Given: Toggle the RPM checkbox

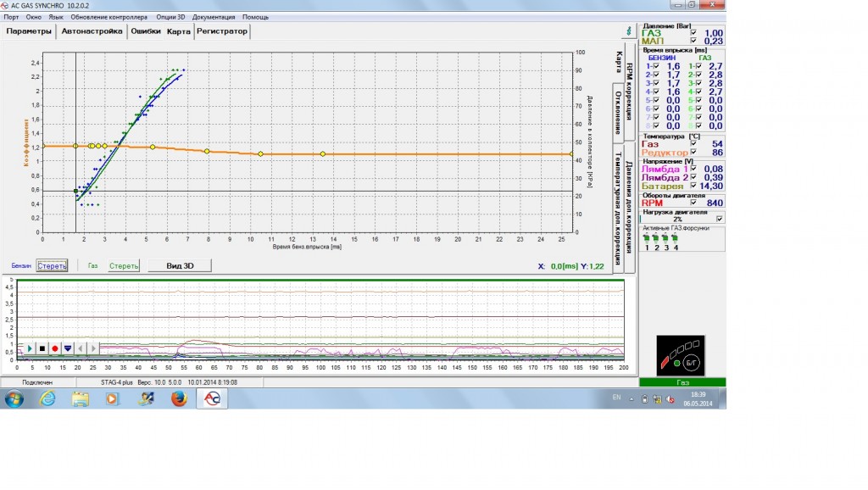Looking at the screenshot, I should pyautogui.click(x=693, y=203).
